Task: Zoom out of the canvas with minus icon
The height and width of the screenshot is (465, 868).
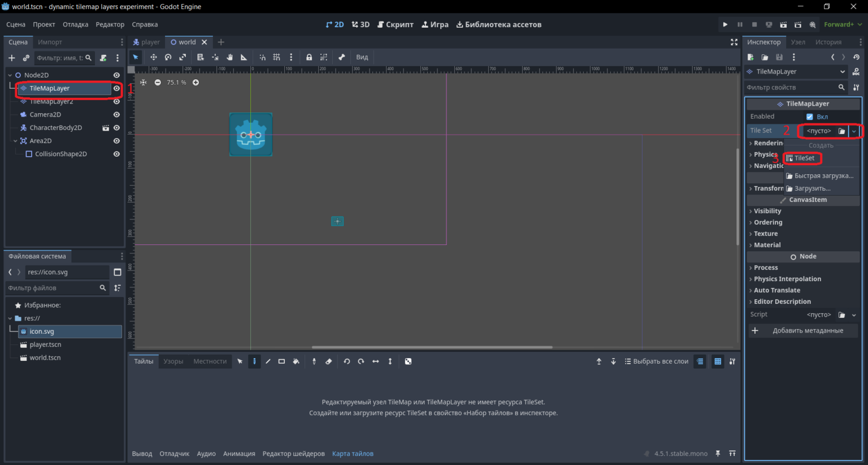Action: (x=158, y=83)
